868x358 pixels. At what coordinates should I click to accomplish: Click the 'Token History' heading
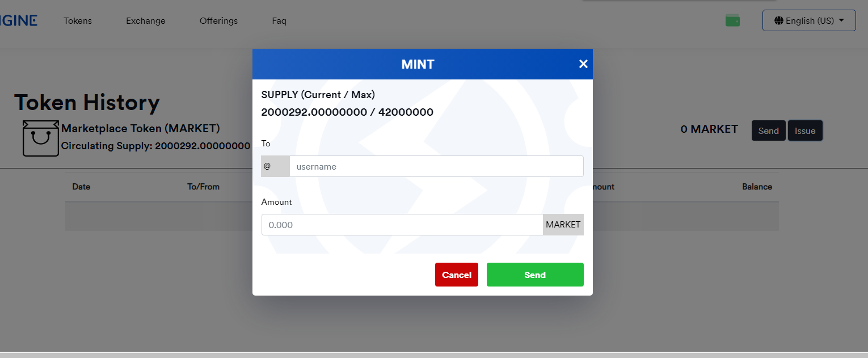[x=87, y=103]
